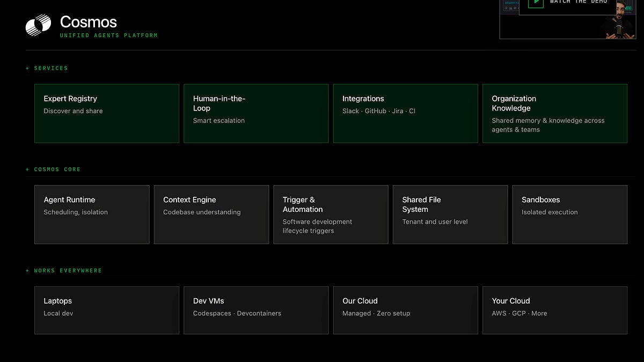
Task: Click the 'Smart escalation' text
Action: [219, 121]
